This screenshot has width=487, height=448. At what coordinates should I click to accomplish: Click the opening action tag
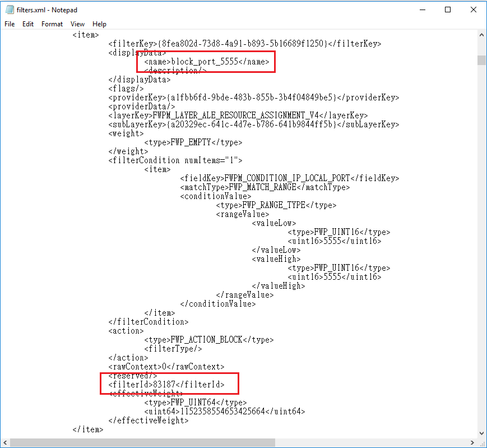[x=126, y=331]
